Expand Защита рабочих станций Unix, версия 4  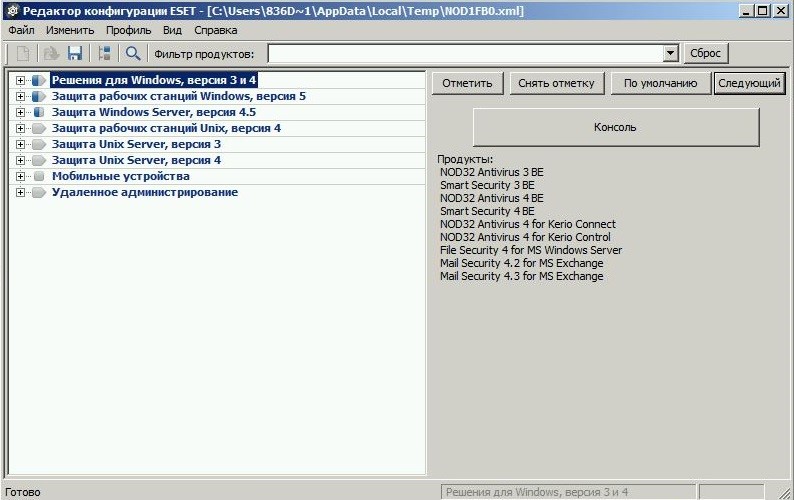20,128
